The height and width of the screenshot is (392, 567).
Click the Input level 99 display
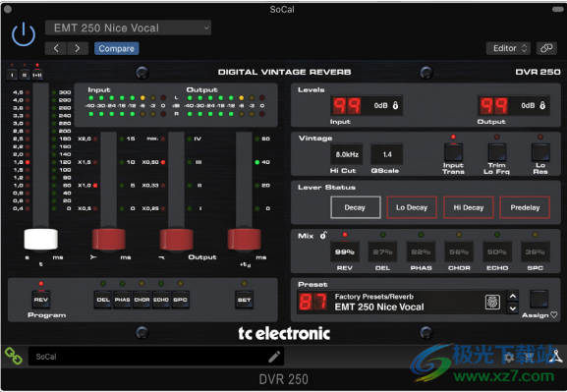coord(347,105)
